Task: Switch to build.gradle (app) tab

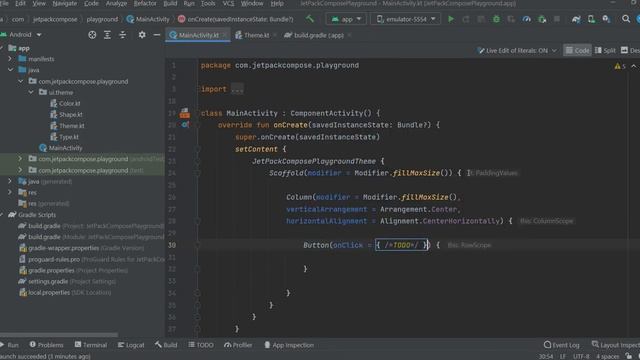Action: click(318, 35)
